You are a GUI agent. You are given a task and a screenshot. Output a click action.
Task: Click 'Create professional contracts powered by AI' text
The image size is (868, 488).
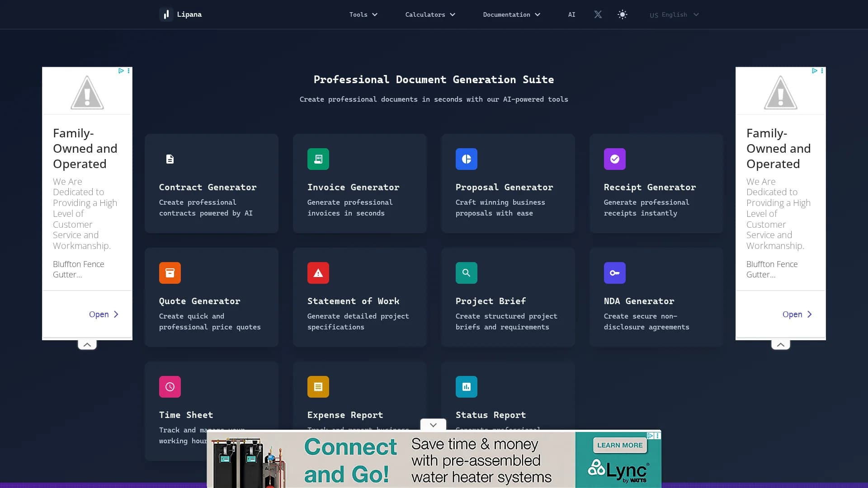206,208
